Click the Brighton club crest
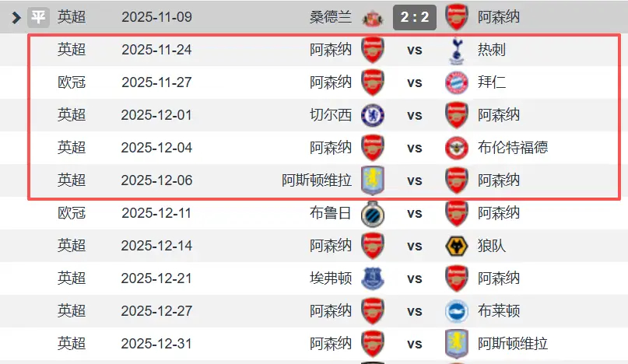 (457, 311)
